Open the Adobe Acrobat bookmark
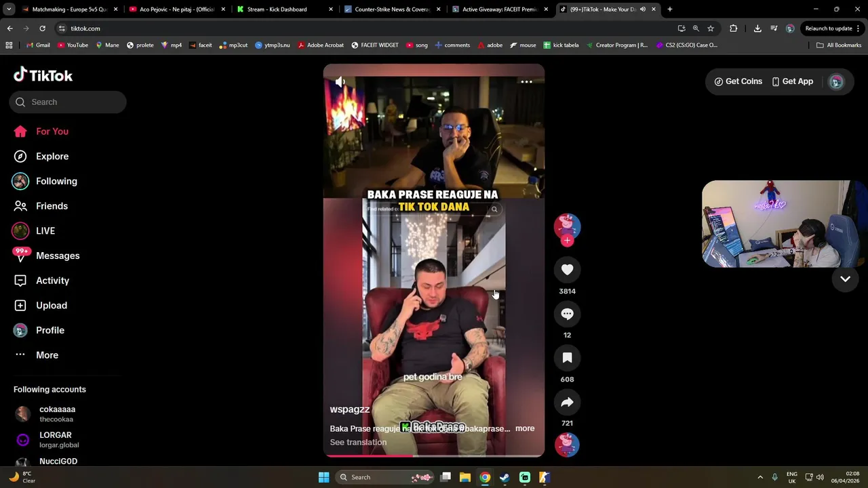The image size is (868, 488). tap(321, 45)
